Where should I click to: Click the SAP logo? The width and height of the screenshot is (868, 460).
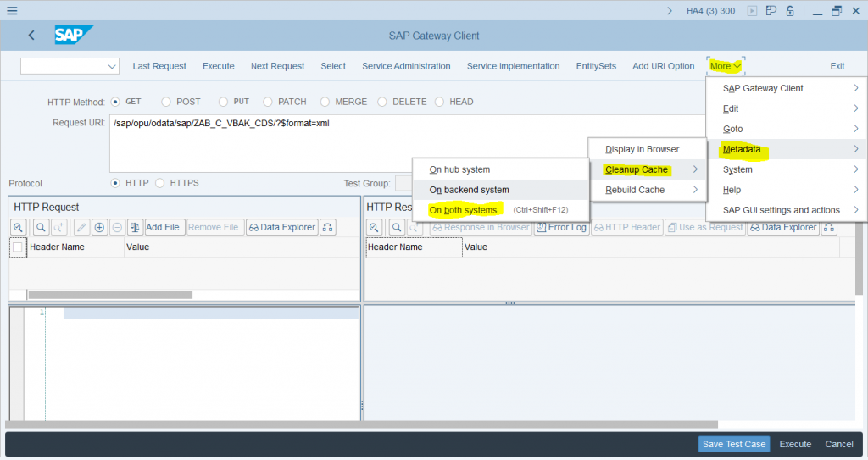click(x=73, y=35)
